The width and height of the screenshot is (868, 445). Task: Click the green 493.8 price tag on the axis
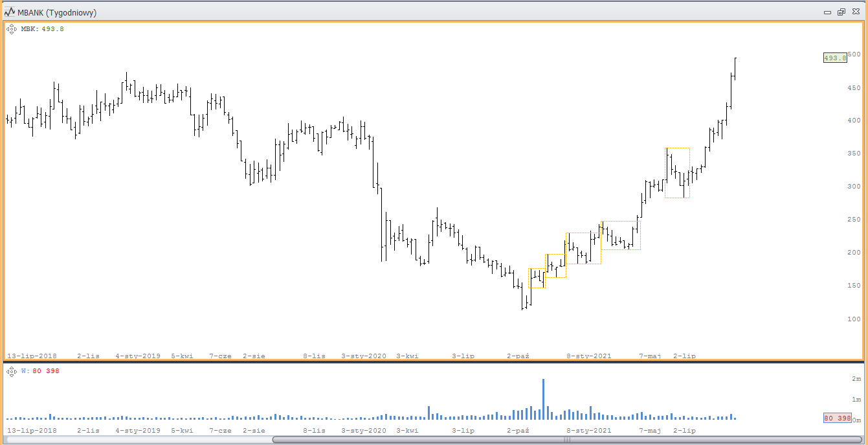pos(835,58)
